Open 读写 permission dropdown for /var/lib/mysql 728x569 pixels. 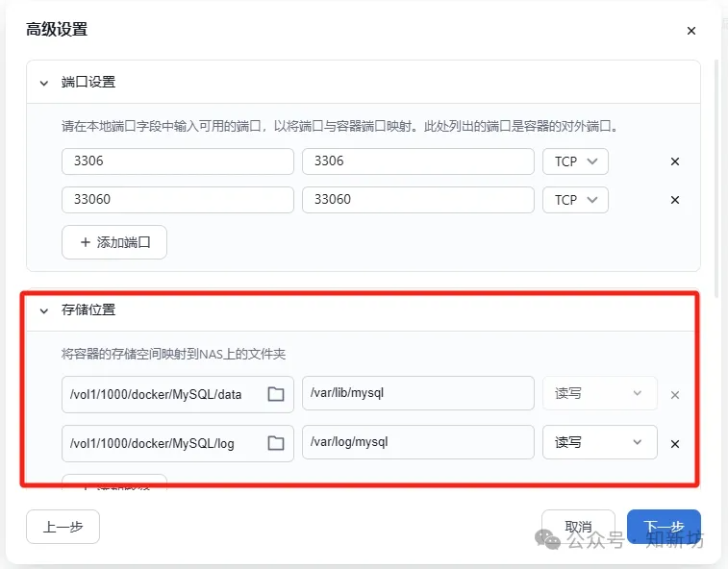pyautogui.click(x=599, y=394)
